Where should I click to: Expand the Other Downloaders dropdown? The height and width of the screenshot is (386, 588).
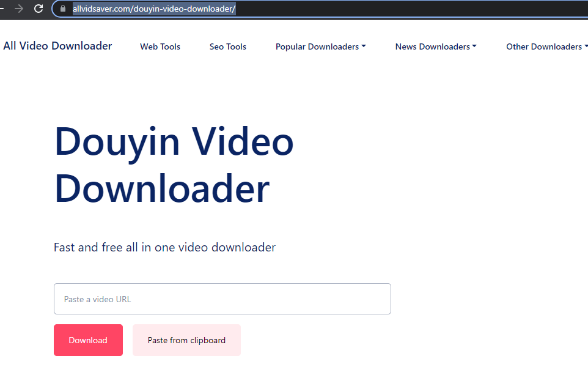coord(547,46)
